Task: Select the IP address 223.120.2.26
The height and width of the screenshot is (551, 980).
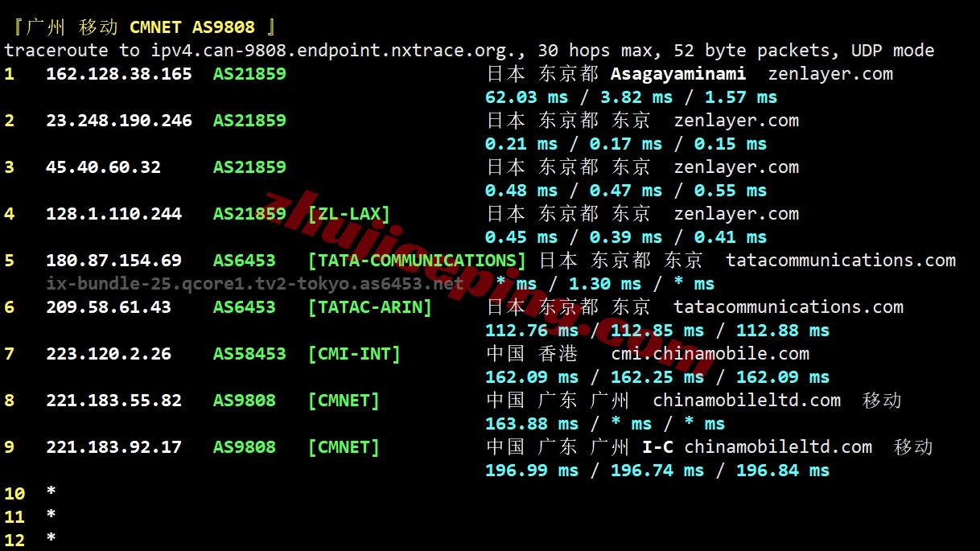Action: click(109, 354)
